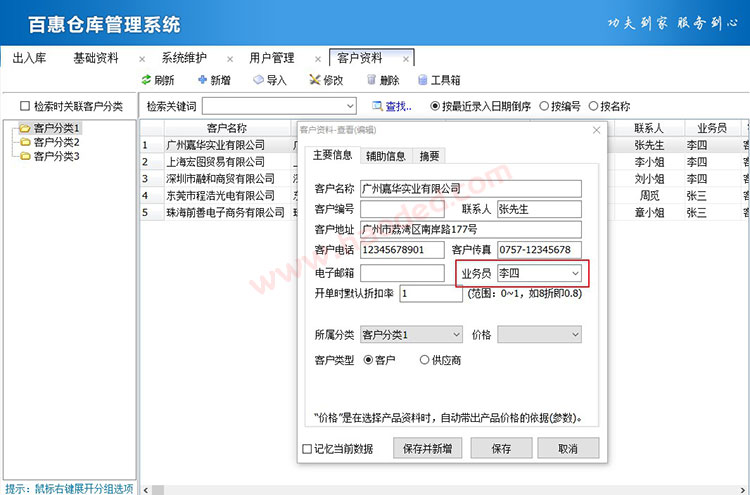The width and height of the screenshot is (750, 495).
Task: Click into 客户地址 field
Action: point(471,230)
